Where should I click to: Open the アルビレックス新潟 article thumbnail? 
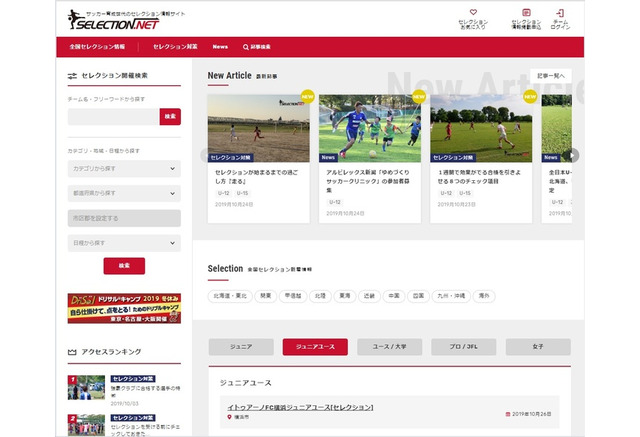(x=370, y=129)
